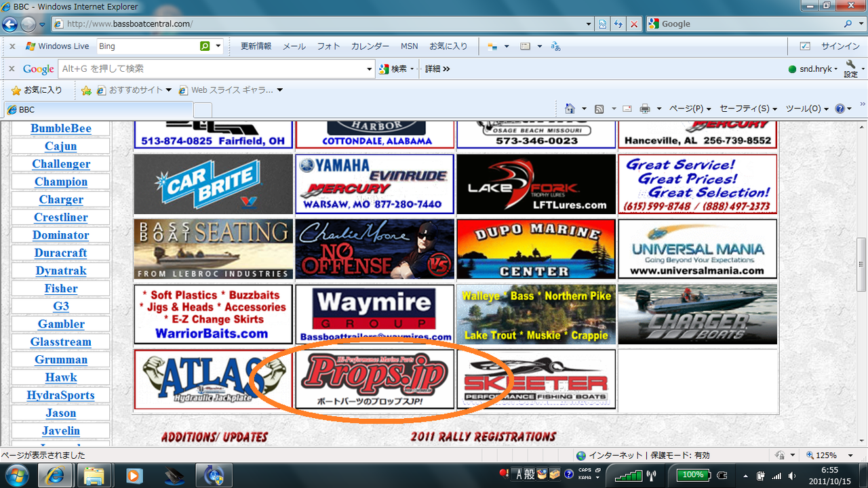Open おすすめサイト suggested sites dropdown
The width and height of the screenshot is (868, 488).
click(x=134, y=90)
